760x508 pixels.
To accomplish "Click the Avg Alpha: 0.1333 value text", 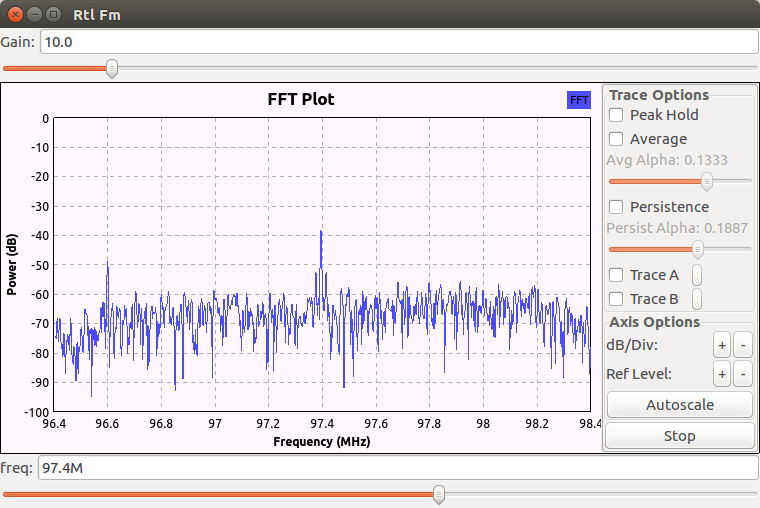I will tap(667, 160).
